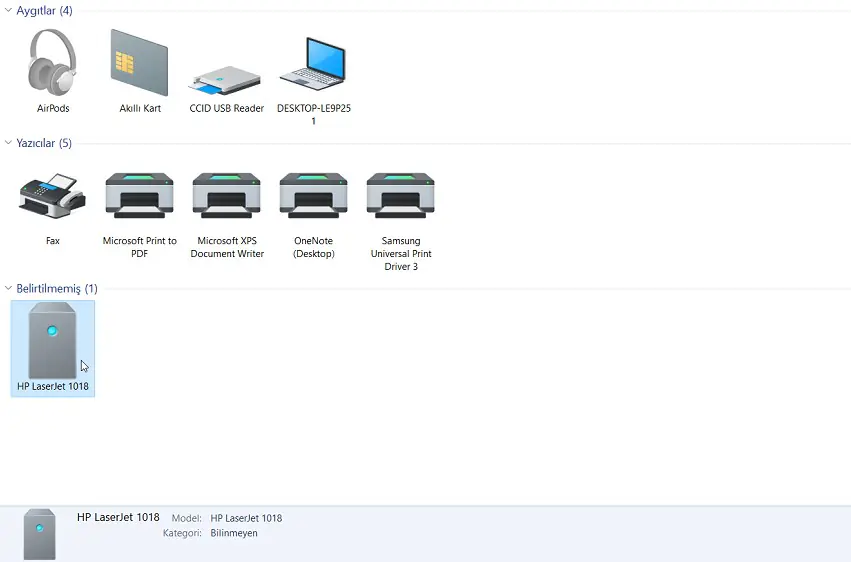Click the HP LaserJet 1018 device in Belirtilmemiş
The width and height of the screenshot is (851, 562).
click(x=53, y=340)
